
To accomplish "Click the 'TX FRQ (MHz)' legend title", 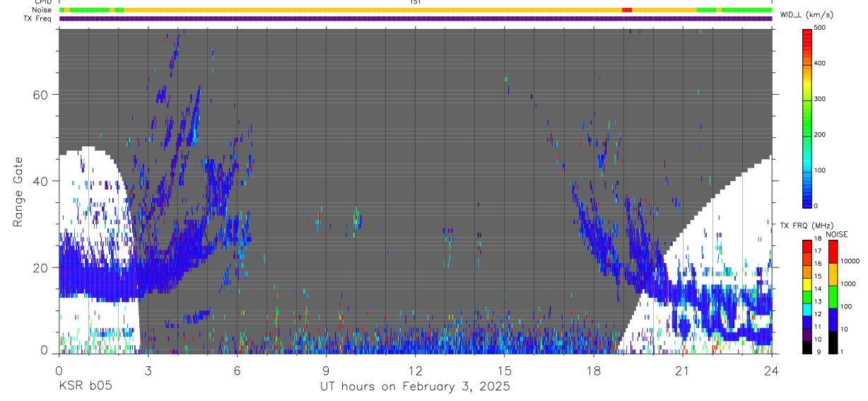I will (805, 225).
